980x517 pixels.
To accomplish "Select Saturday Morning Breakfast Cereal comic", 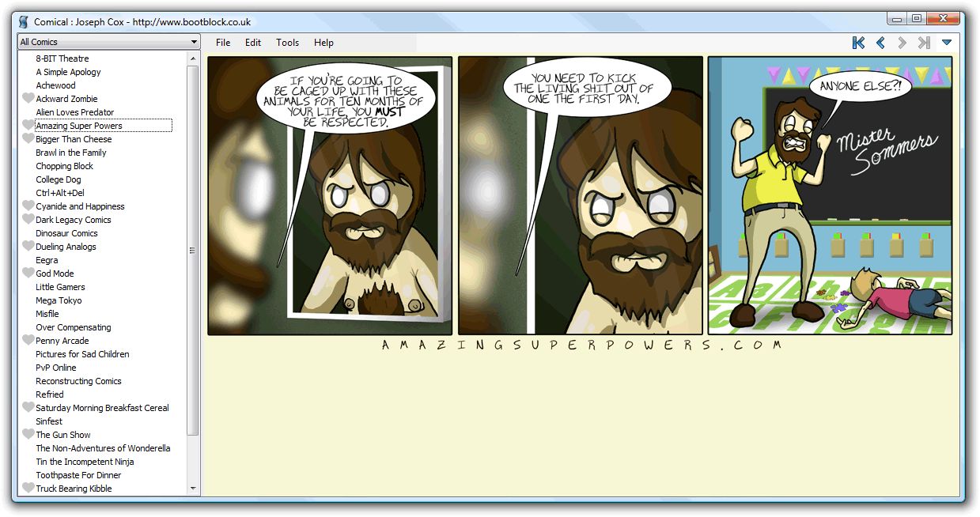I will click(x=102, y=408).
